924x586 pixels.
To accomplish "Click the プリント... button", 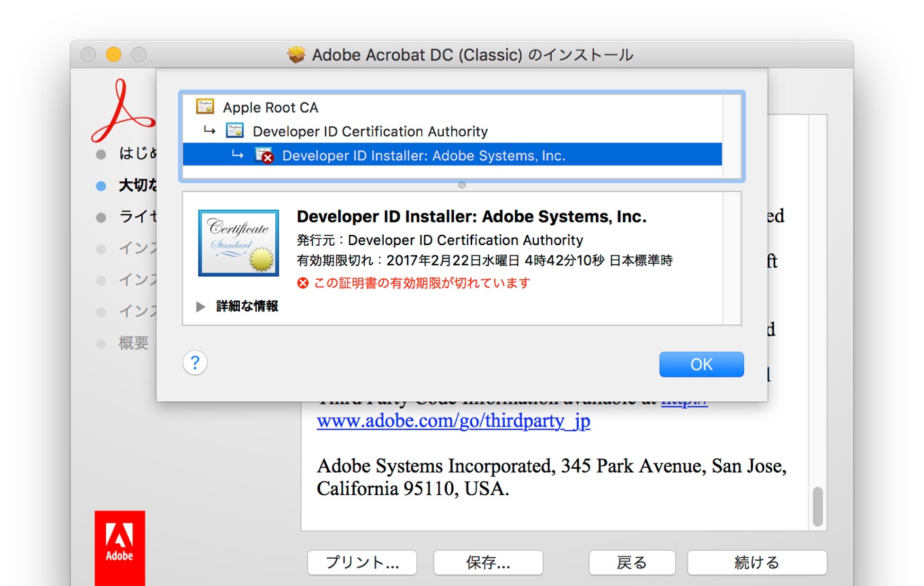I will (362, 563).
